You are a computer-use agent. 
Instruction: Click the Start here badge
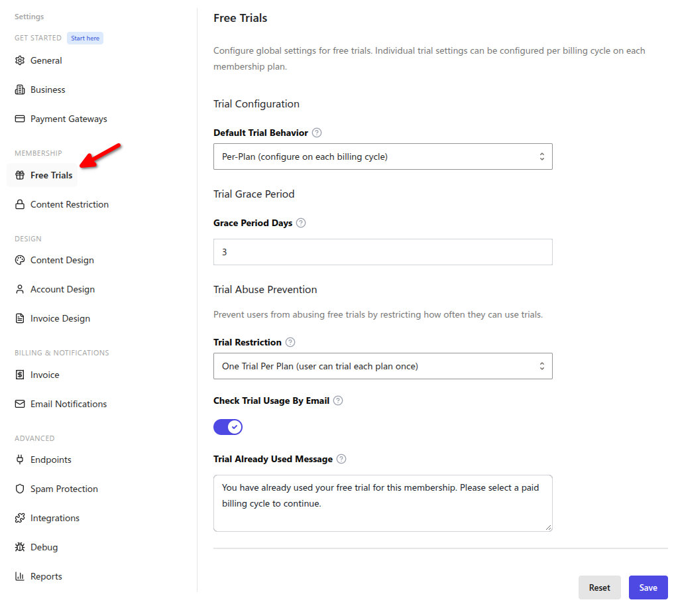coord(85,38)
